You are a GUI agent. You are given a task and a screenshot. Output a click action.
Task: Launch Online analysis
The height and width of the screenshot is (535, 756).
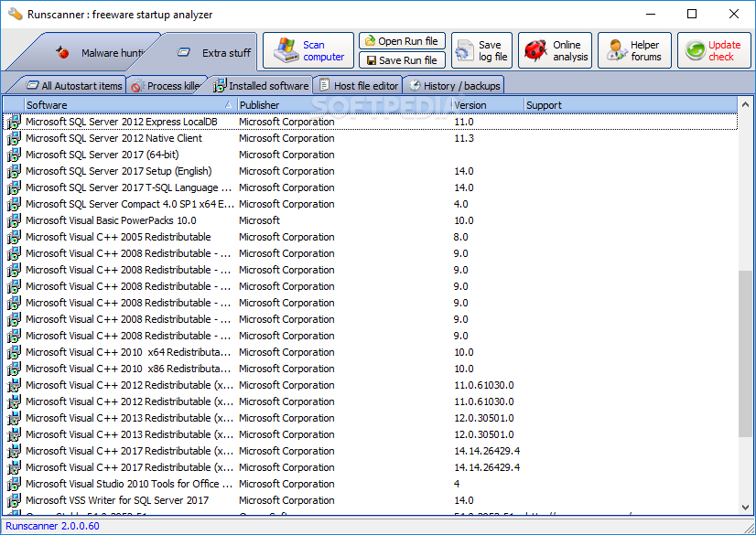pos(555,50)
